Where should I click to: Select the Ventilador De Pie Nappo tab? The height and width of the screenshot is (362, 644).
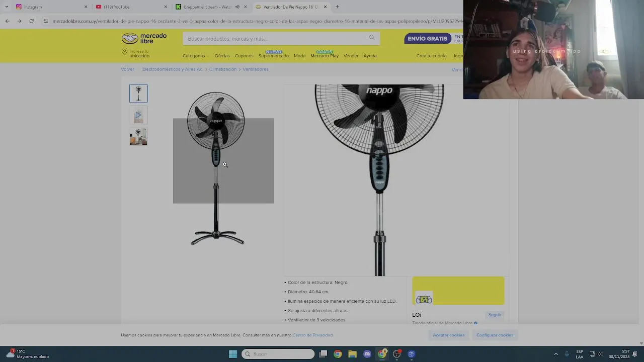[291, 7]
